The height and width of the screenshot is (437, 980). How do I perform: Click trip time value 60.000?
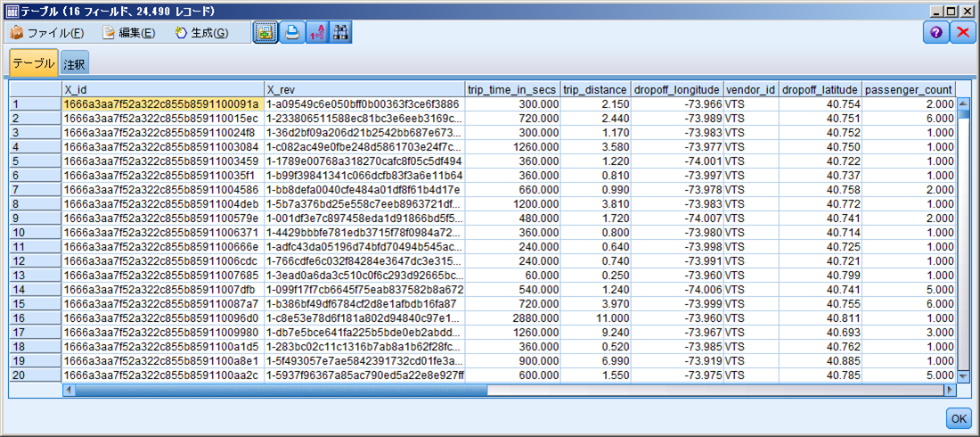click(512, 275)
